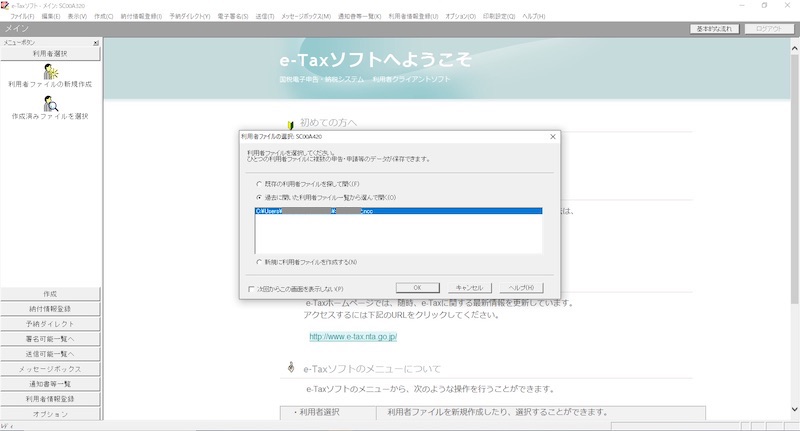Click the e-Tax app icon in title bar
This screenshot has height=431, width=800.
click(5, 5)
